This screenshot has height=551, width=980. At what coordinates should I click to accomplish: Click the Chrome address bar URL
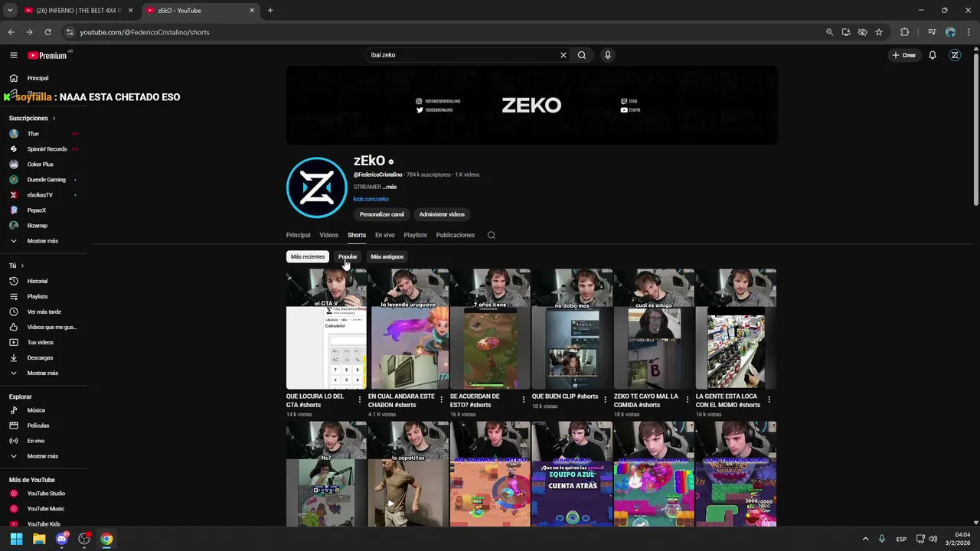(x=145, y=32)
